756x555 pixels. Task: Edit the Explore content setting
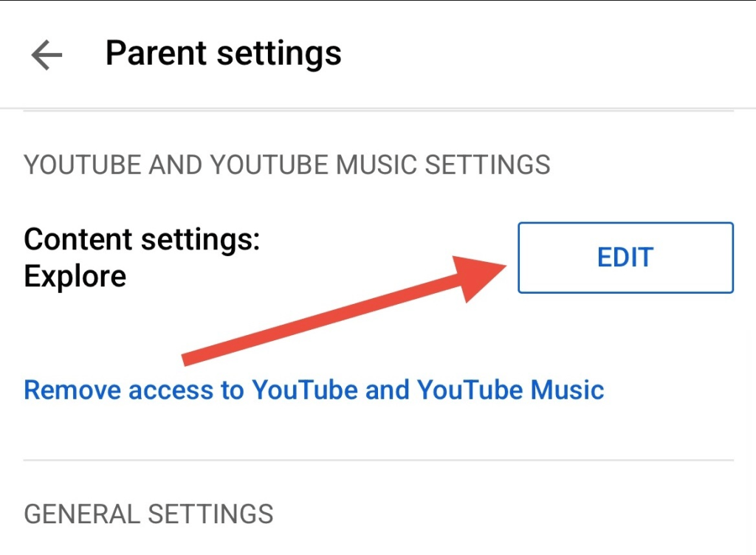(625, 258)
